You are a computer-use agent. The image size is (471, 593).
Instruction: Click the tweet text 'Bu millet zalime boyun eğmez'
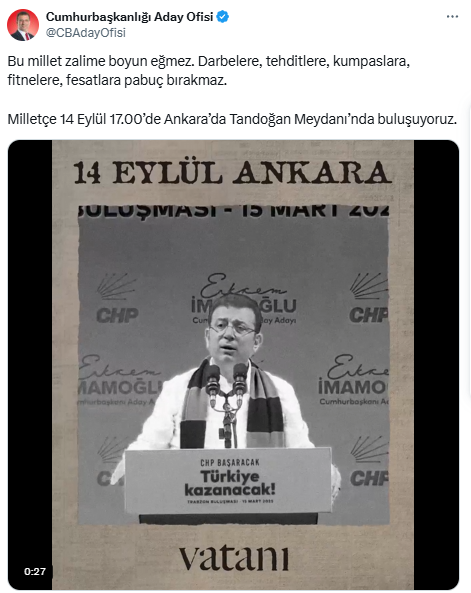[x=101, y=61]
